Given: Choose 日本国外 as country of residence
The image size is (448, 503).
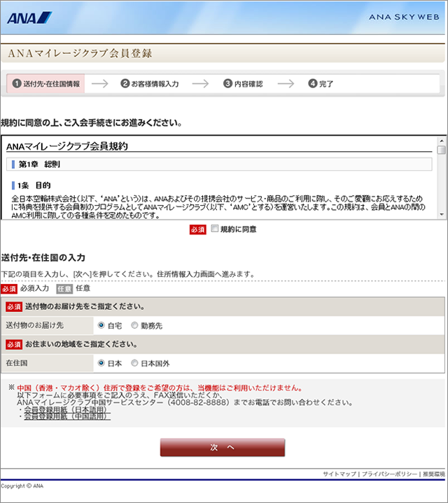Looking at the screenshot, I should tap(134, 363).
